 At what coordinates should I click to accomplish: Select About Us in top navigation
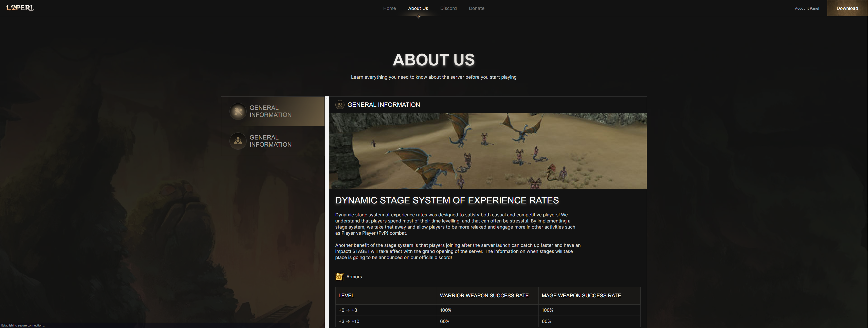point(418,8)
